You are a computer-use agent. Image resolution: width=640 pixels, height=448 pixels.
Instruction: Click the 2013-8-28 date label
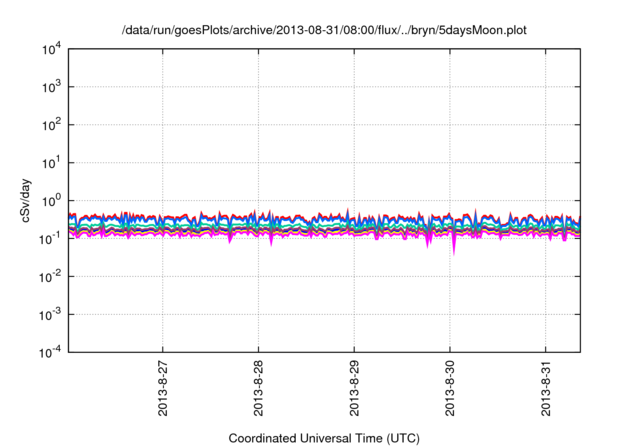pyautogui.click(x=258, y=388)
